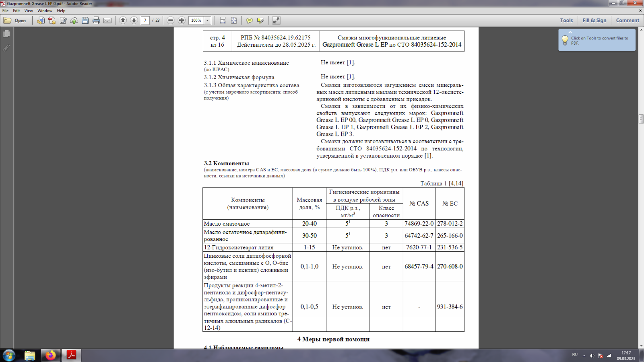Click the column header '№ CAS'
The width and height of the screenshot is (644, 362).
tap(419, 204)
